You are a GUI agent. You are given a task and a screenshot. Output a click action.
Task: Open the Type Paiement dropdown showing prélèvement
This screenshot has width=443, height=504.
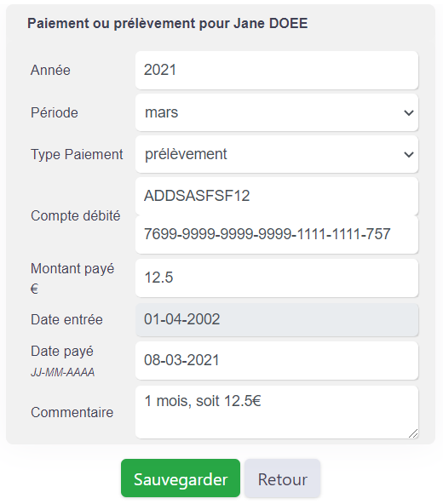click(x=277, y=154)
